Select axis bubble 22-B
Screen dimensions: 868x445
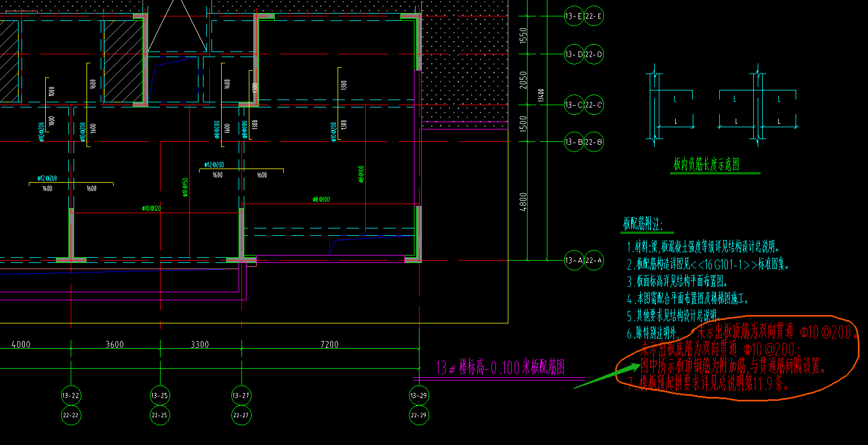click(594, 141)
